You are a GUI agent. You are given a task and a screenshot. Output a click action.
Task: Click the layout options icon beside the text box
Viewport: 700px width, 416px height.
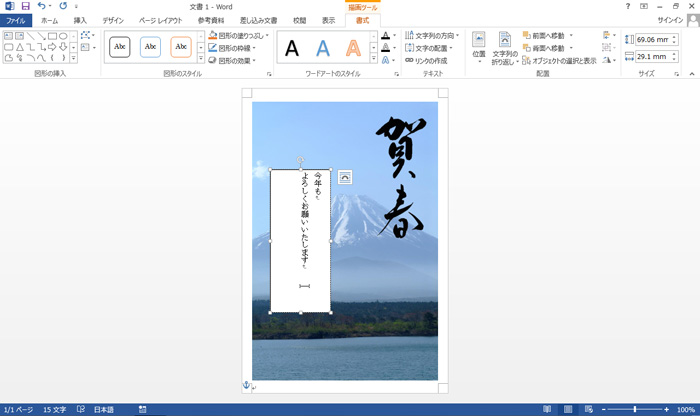[x=345, y=177]
